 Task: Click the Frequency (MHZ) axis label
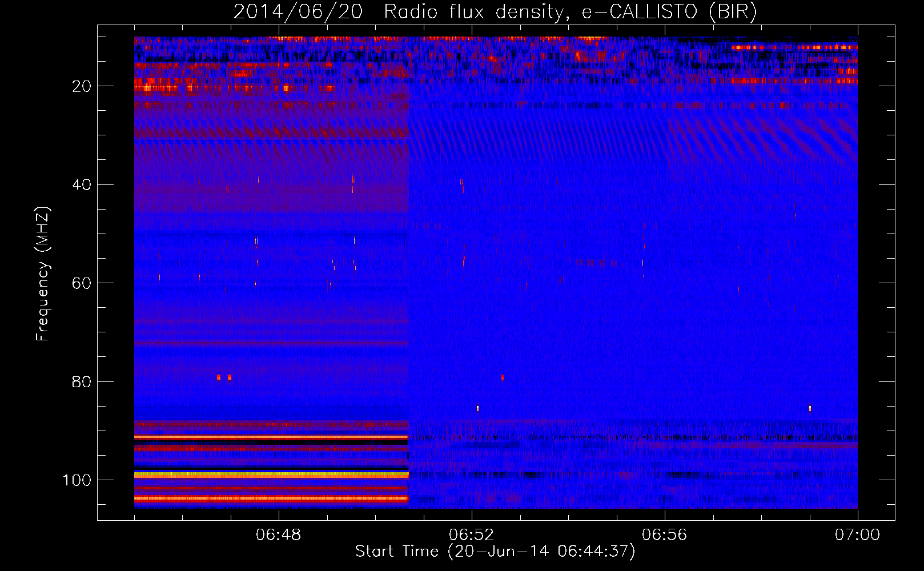[x=43, y=274]
